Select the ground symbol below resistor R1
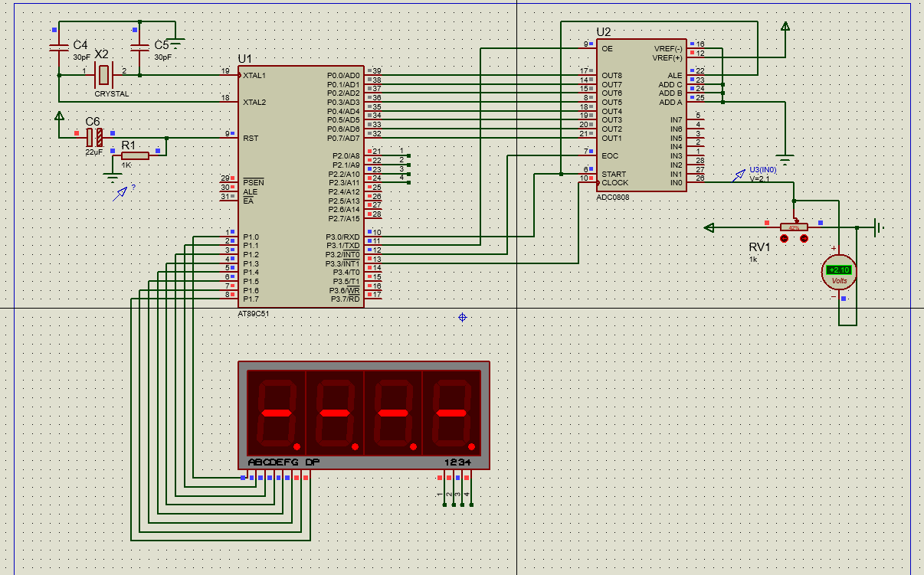This screenshot has height=575, width=924. pos(113,178)
